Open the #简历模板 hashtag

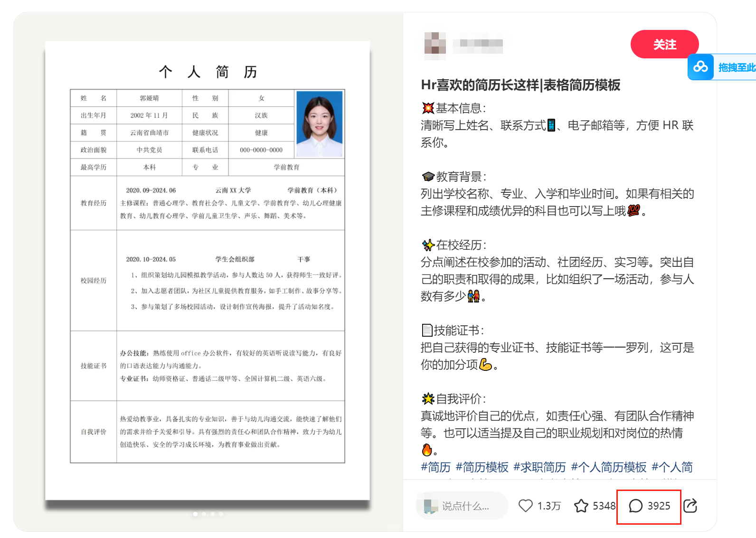pos(482,467)
